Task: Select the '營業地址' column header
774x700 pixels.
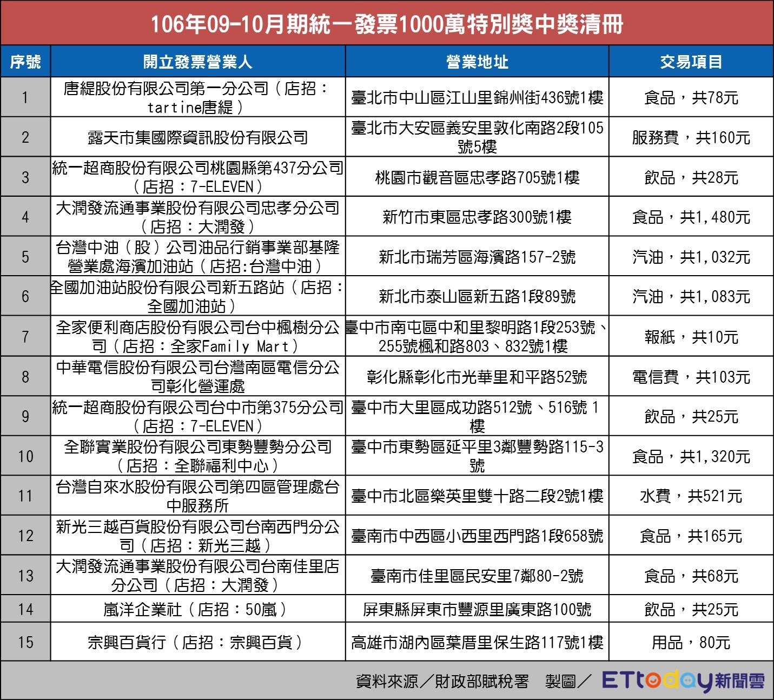Action: click(x=477, y=62)
